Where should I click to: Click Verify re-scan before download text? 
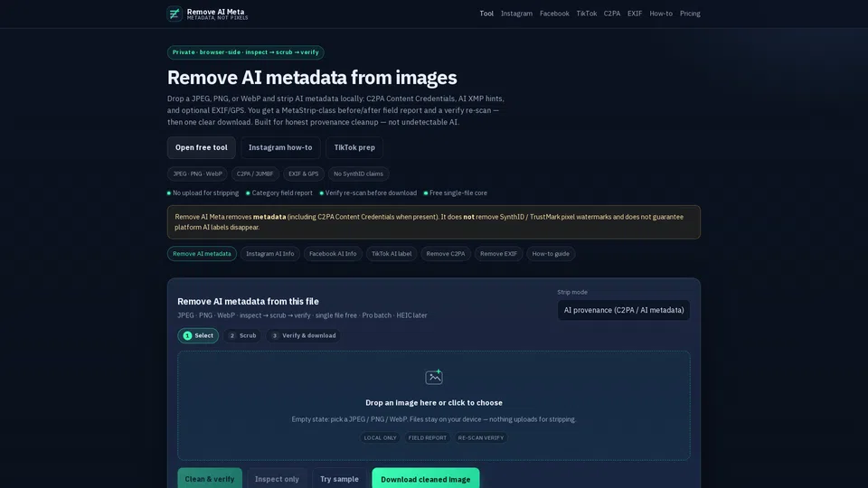click(371, 193)
